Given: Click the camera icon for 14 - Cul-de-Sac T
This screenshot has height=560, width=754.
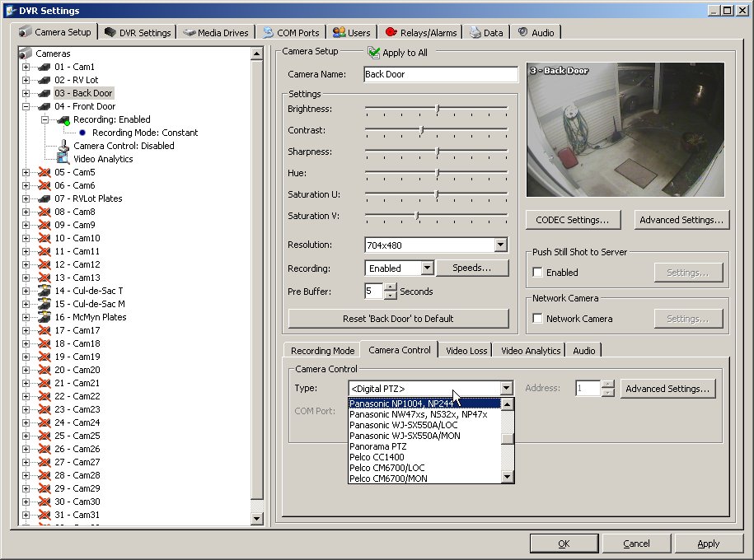Looking at the screenshot, I should tap(44, 291).
